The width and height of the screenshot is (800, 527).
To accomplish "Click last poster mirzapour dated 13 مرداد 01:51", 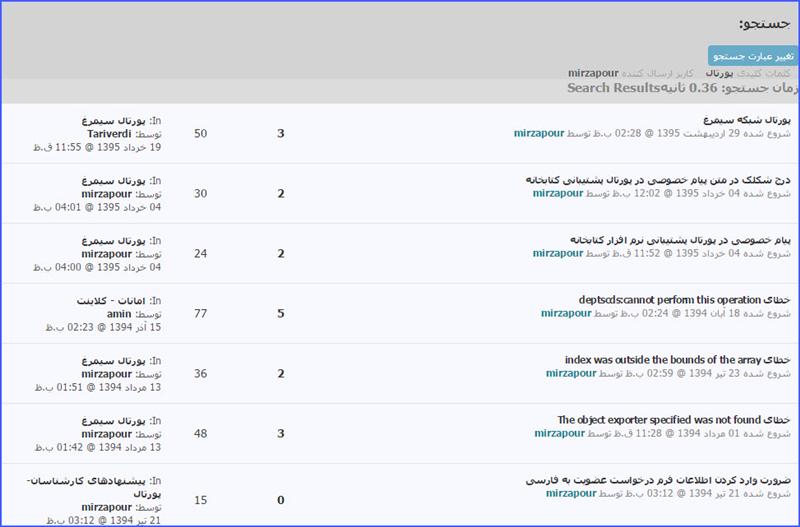I will point(107,374).
